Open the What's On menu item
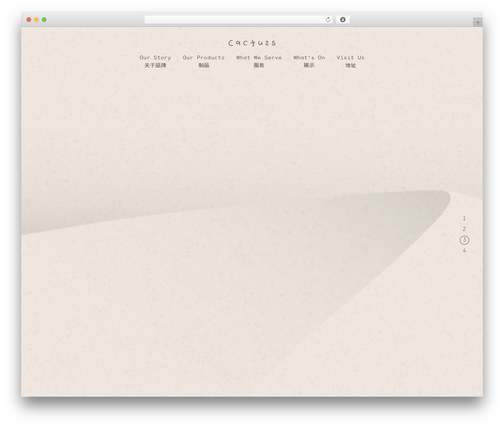Screen dimensions: 504x427 click(309, 61)
